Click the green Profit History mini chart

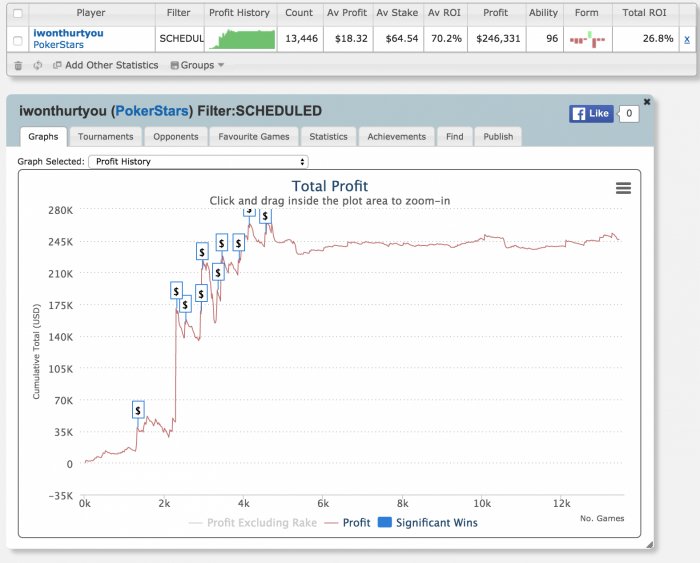tap(242, 39)
